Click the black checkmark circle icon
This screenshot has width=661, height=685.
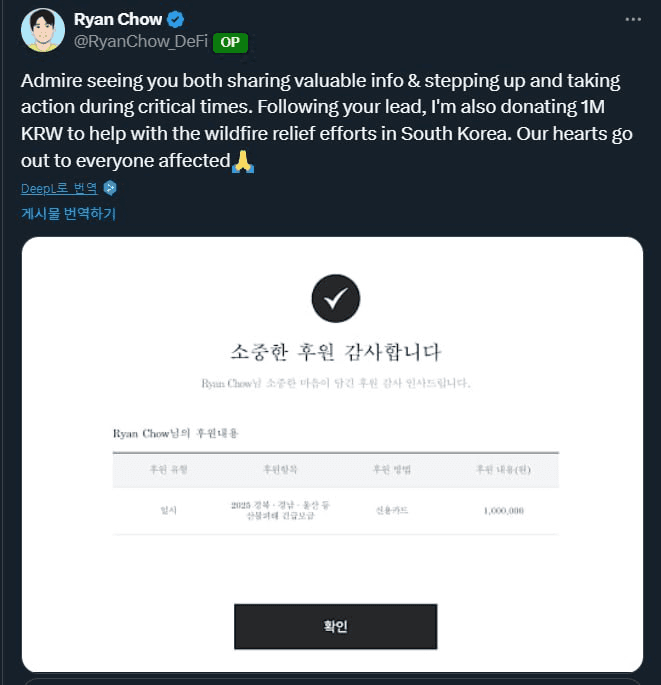click(335, 297)
